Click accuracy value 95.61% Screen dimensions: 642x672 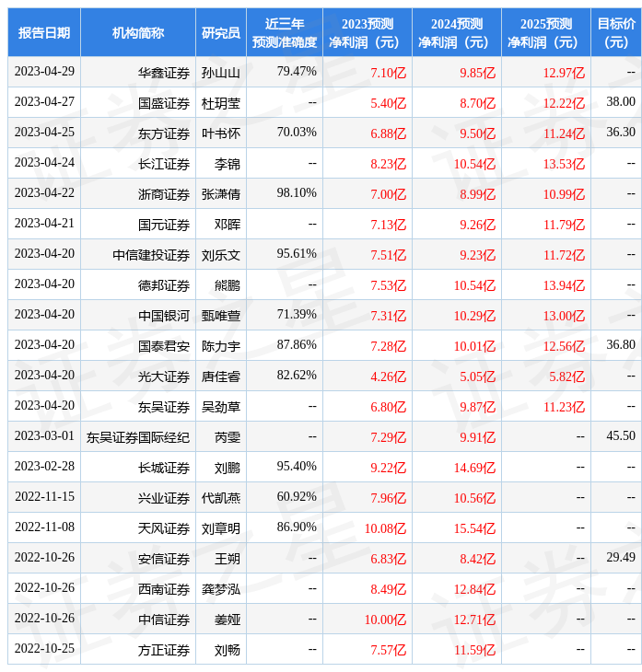[297, 254]
